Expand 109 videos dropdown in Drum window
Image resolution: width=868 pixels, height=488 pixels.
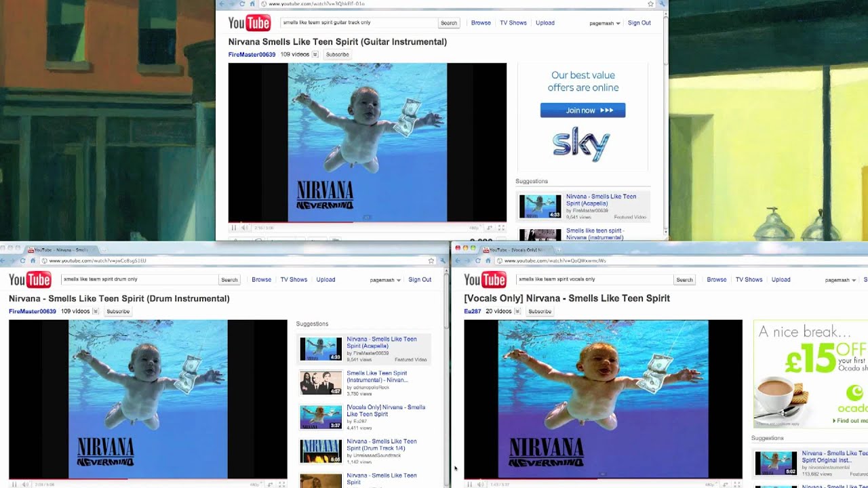pyautogui.click(x=96, y=312)
